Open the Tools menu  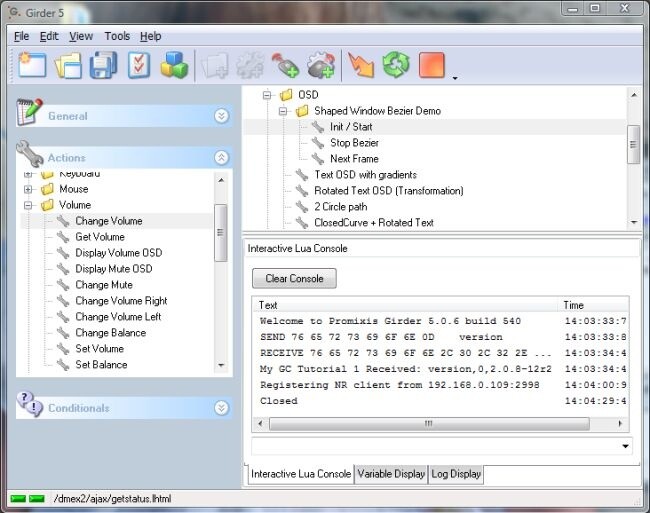117,36
